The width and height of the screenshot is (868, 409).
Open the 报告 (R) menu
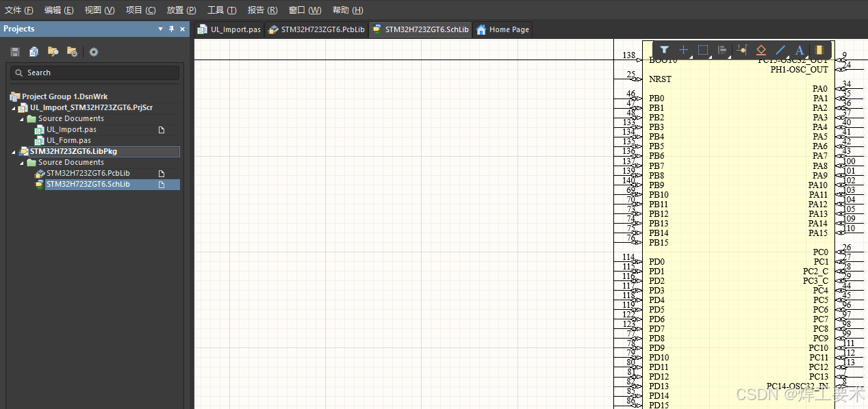pos(263,10)
